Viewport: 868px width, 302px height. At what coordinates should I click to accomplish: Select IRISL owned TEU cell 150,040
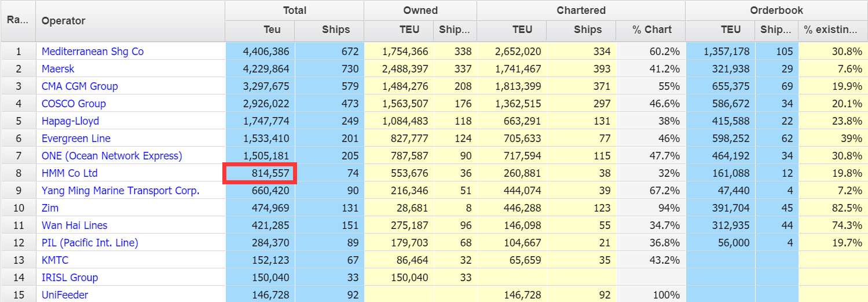click(399, 278)
